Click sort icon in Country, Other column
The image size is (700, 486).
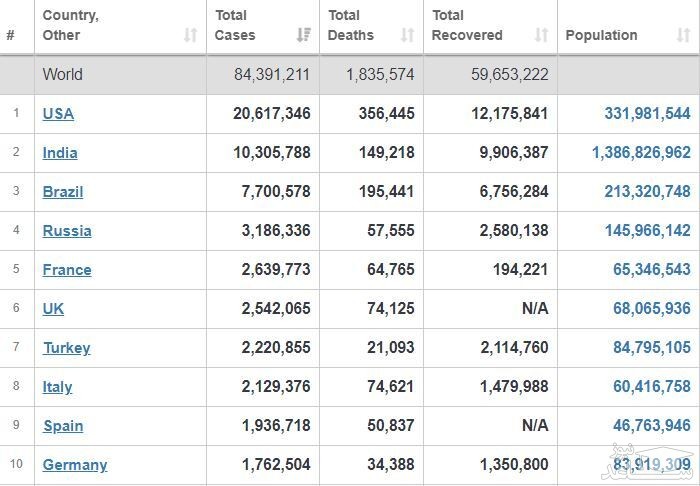coord(190,35)
